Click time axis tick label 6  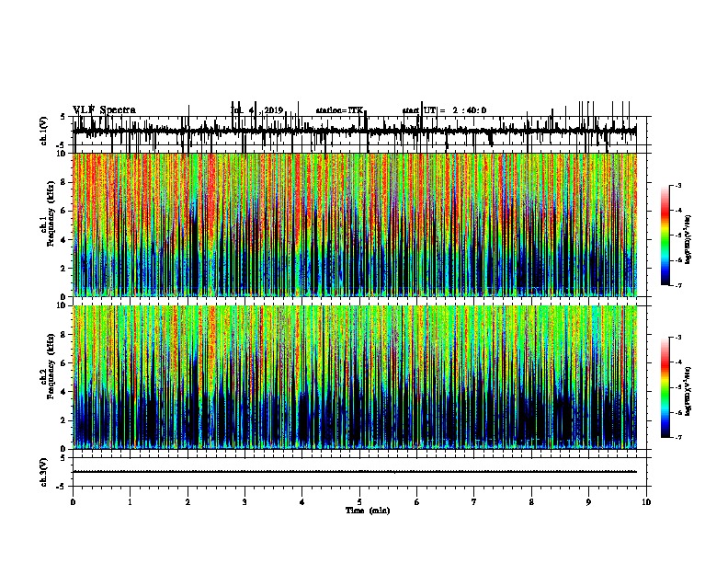[416, 501]
